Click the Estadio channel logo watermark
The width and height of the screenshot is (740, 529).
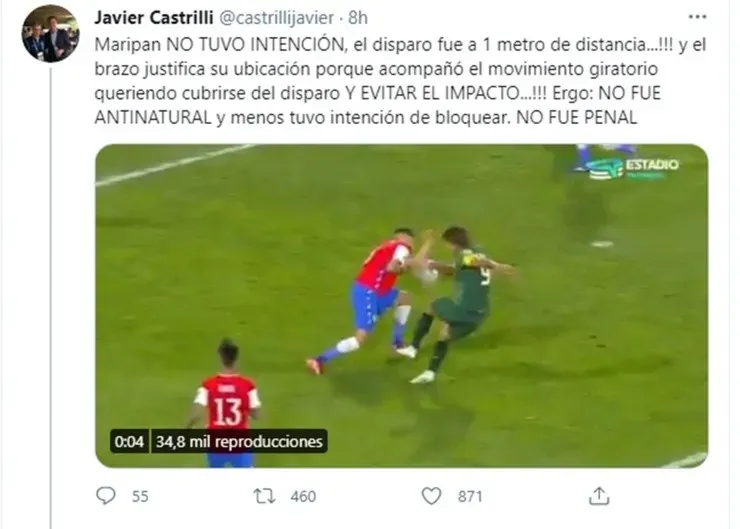tap(633, 168)
